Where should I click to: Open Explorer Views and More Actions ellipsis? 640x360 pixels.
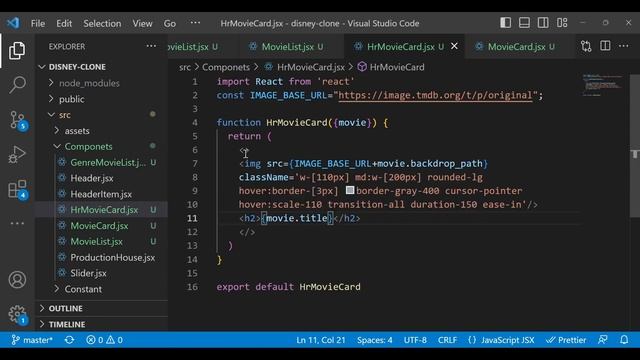click(x=151, y=46)
